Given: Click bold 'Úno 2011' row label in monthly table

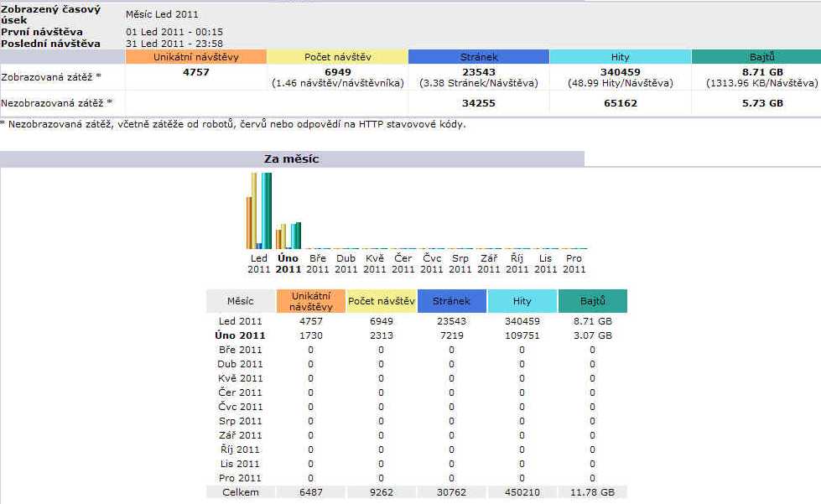Looking at the screenshot, I should (x=241, y=335).
